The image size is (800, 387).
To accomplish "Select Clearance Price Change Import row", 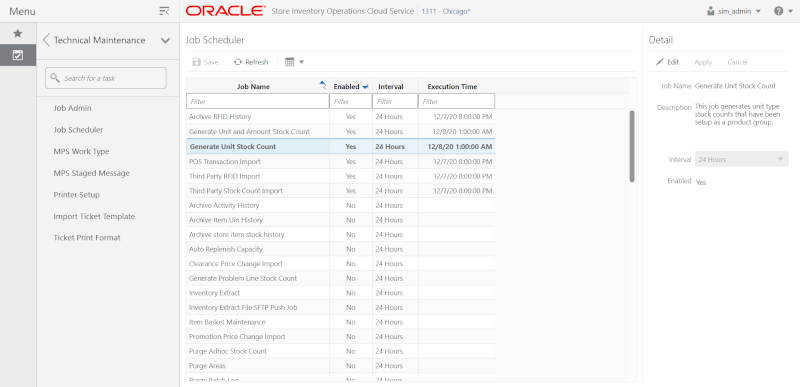I will 340,264.
